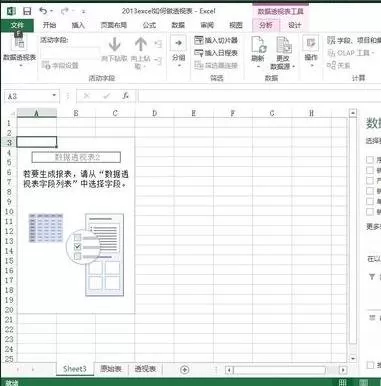Open 关系 relationships
The height and width of the screenshot is (386, 381).
pos(339,65)
